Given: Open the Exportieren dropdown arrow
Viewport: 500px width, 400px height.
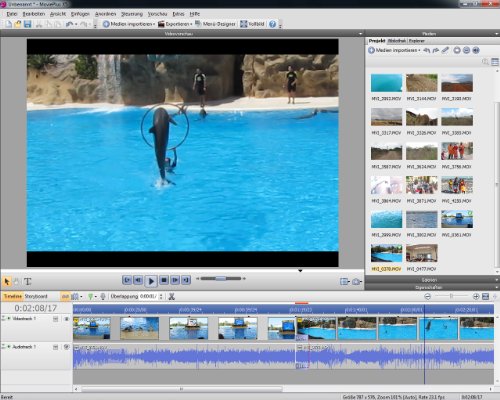Looking at the screenshot, I should click(191, 24).
